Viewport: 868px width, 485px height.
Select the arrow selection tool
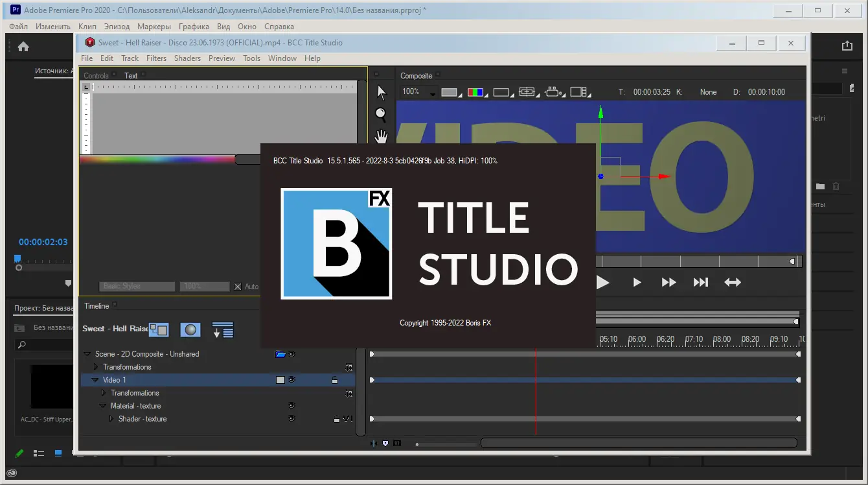pyautogui.click(x=382, y=93)
